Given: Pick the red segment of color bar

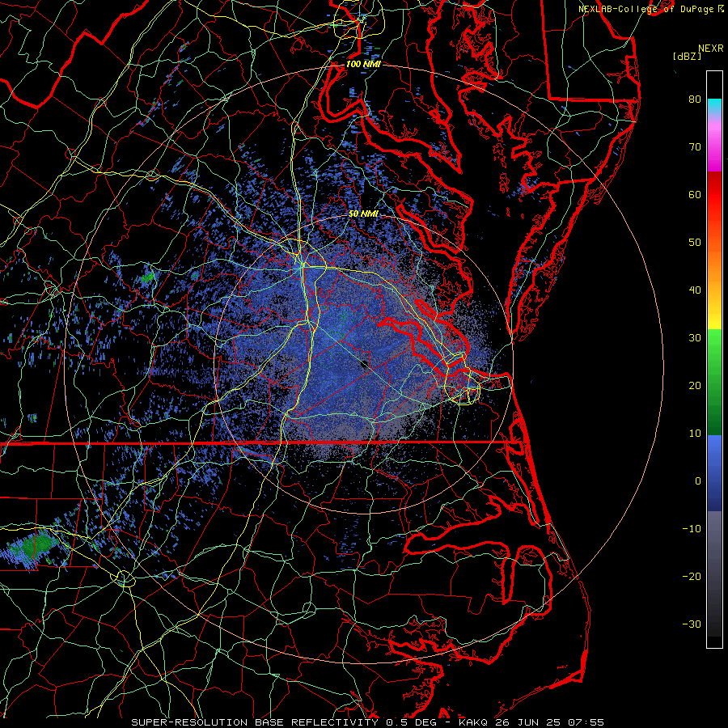Looking at the screenshot, I should (x=714, y=195).
